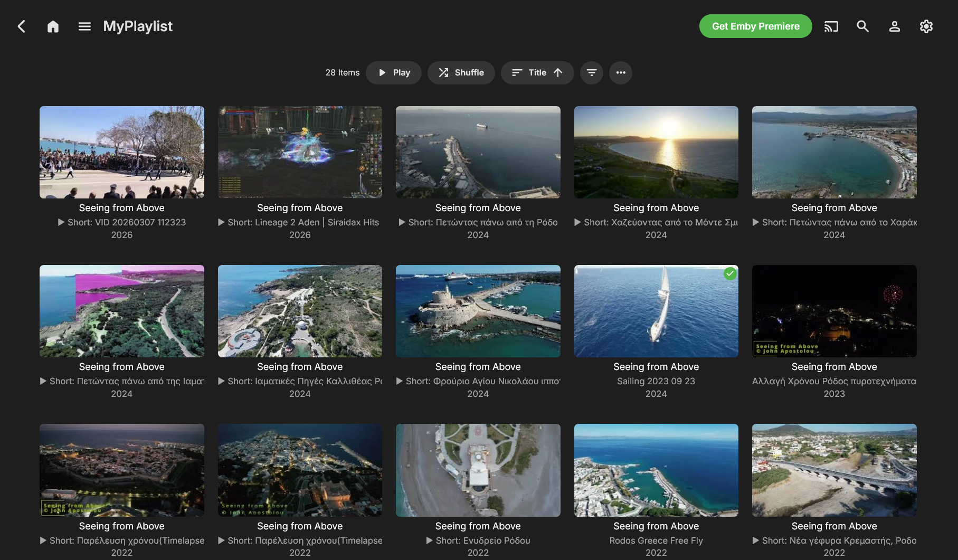Viewport: 958px width, 560px height.
Task: Go back using the back arrow
Action: 22,26
